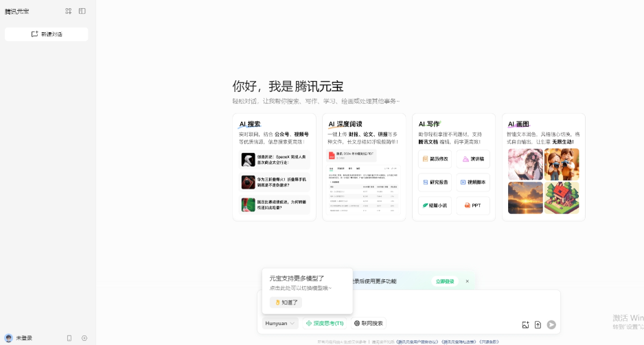Viewport: 644px width, 345px height.
Task: Open the isometric red house image
Action: [x=562, y=198]
